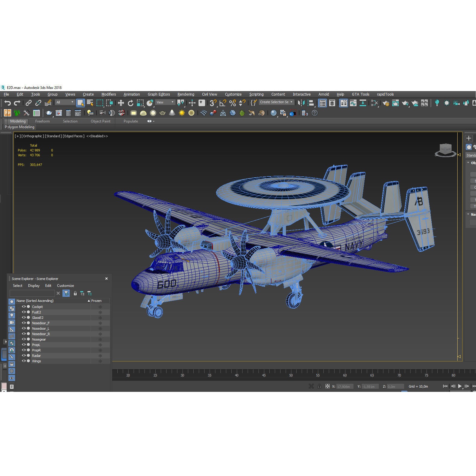Image resolution: width=476 pixels, height=476 pixels.
Task: Hide the Radar object via eye icon
Action: point(24,356)
